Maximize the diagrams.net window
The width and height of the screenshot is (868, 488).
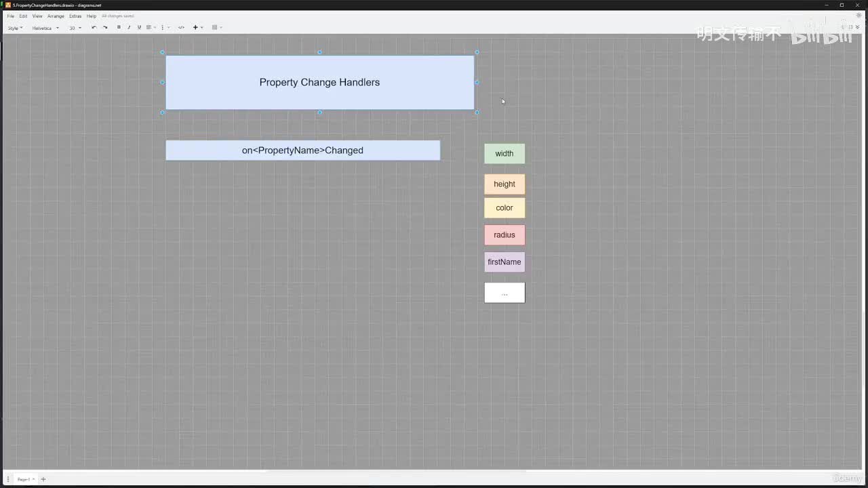pos(842,5)
